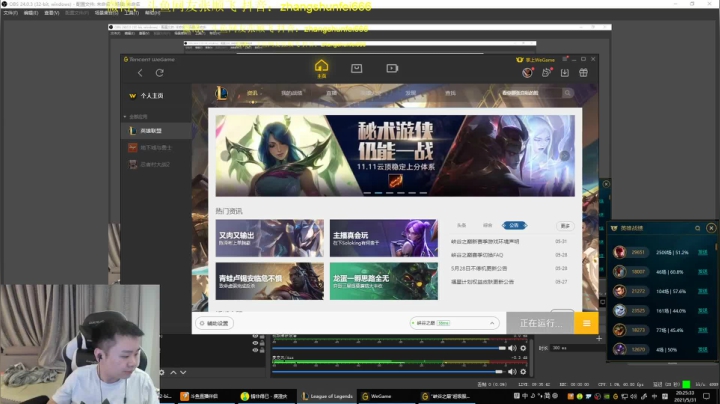Move source up in OBS sources list

pos(174,372)
